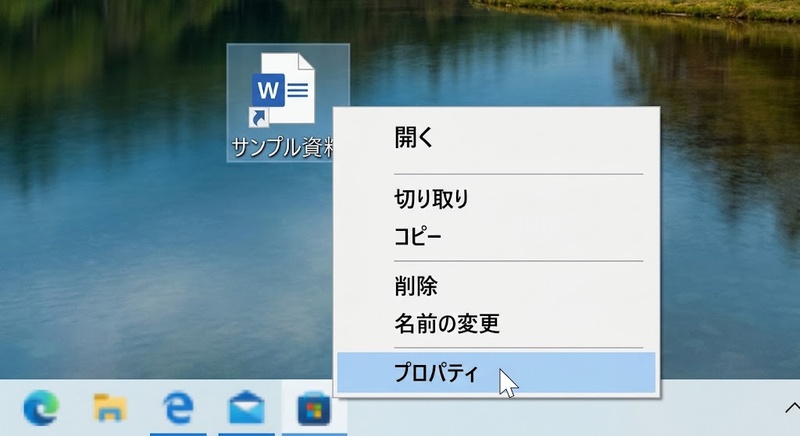Open Microsoft Edge from the taskbar

coord(41,407)
